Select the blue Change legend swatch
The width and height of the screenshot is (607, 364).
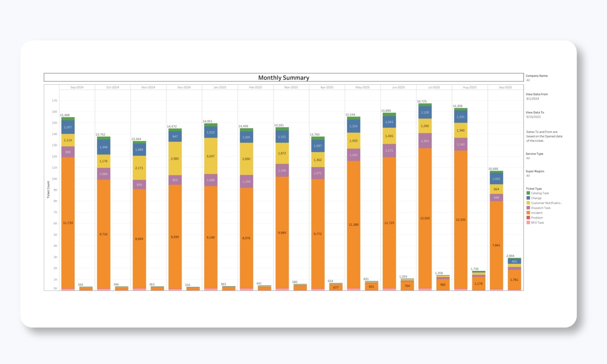coord(528,198)
